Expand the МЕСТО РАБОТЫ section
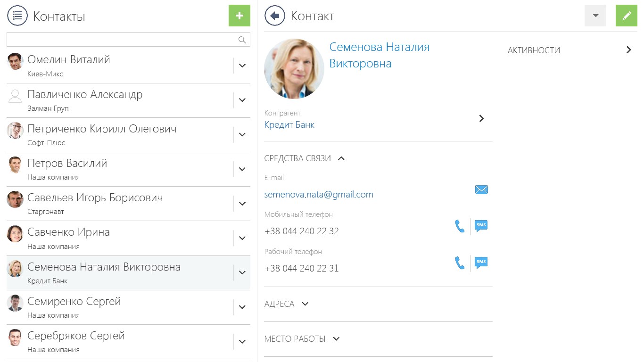The image size is (644, 362). [x=336, y=339]
